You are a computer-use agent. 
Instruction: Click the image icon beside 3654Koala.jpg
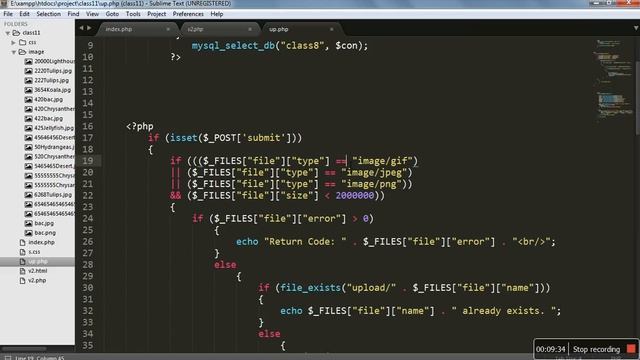coord(28,90)
